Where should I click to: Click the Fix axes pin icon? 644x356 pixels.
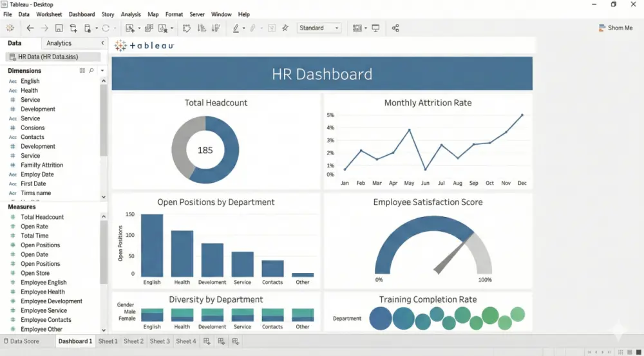(x=285, y=28)
